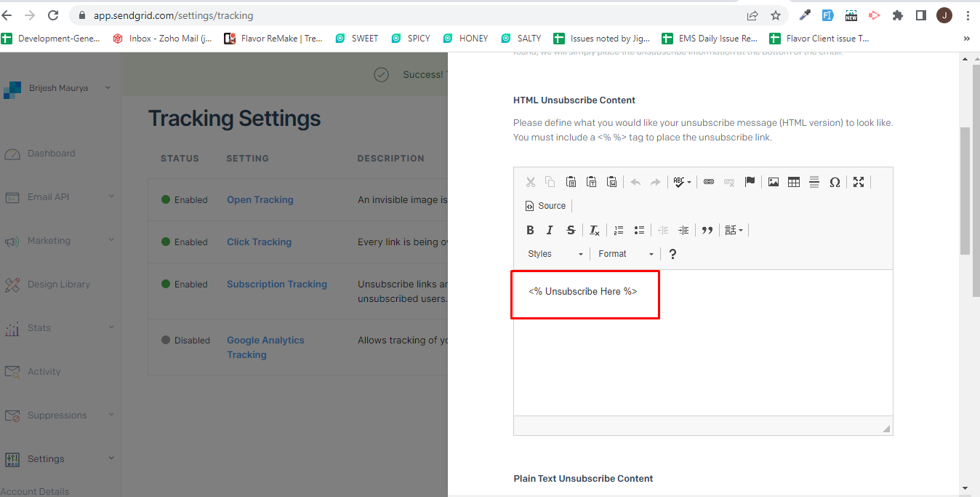
Task: Open the HONEY bookmark
Action: point(465,39)
